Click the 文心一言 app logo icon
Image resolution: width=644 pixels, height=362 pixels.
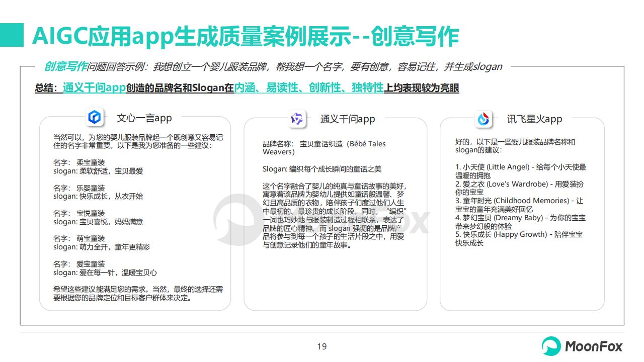(x=95, y=118)
